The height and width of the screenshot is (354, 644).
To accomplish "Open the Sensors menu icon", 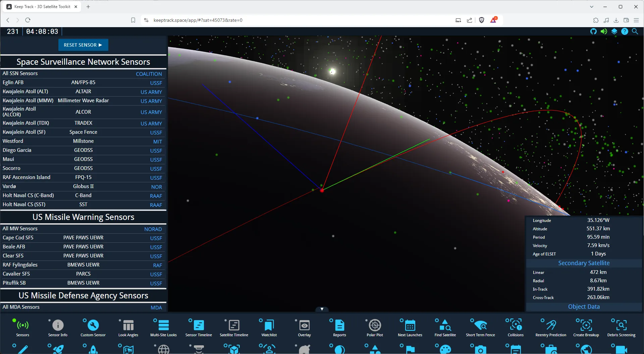I will pos(22,328).
